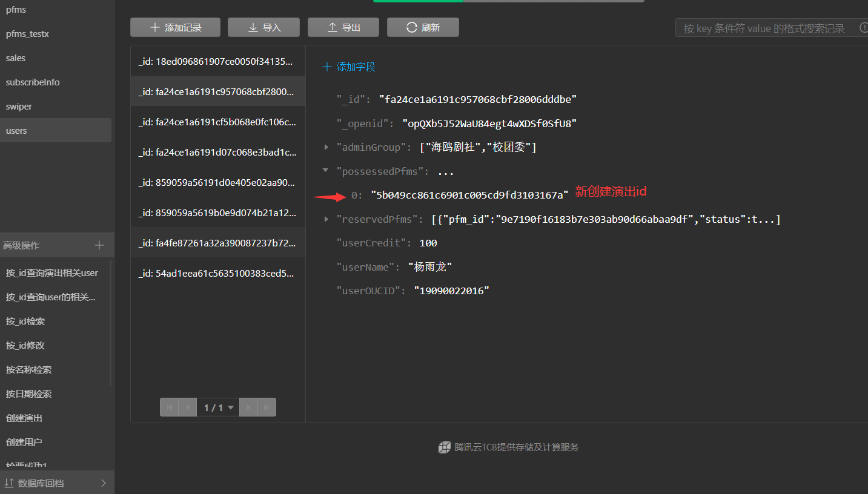Select record _id: fa4fe87261a32a390087237b72...
The height and width of the screenshot is (494, 868).
click(218, 243)
